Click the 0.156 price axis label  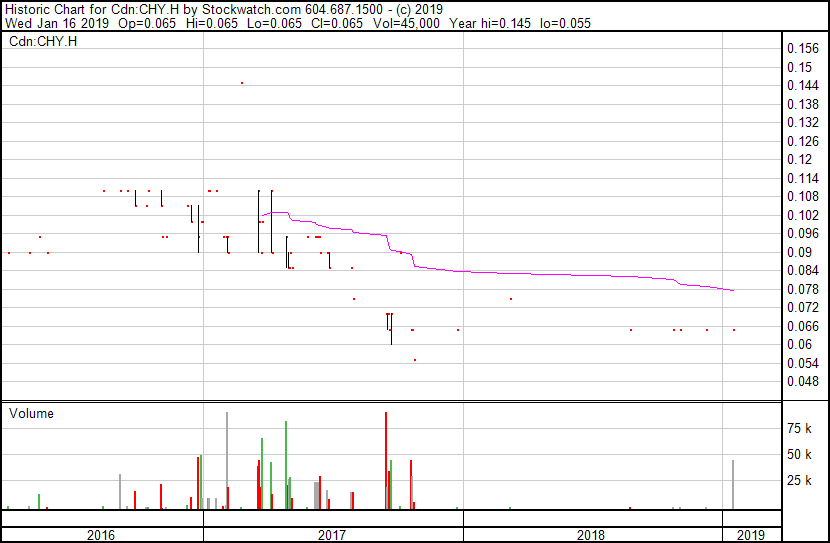click(x=803, y=48)
